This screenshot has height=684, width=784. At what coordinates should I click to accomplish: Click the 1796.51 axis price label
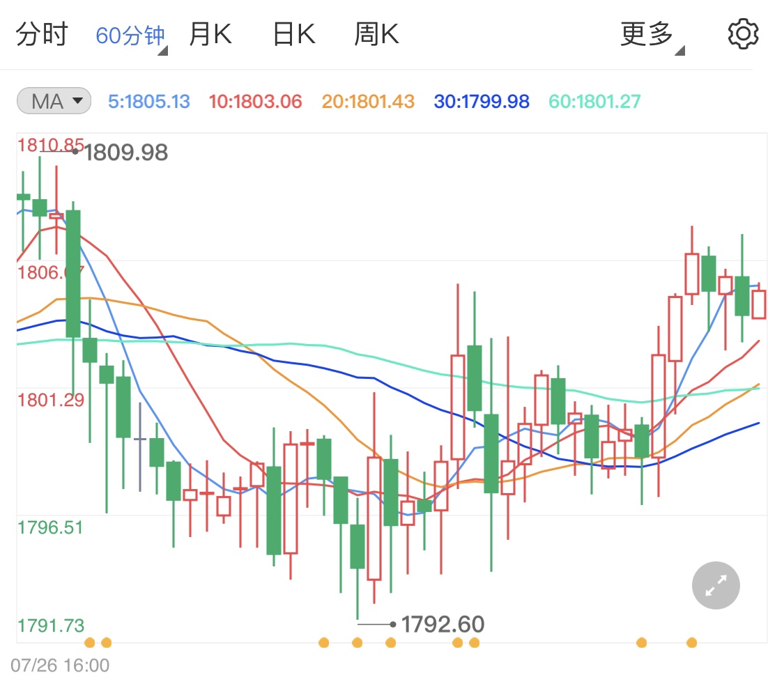point(50,527)
